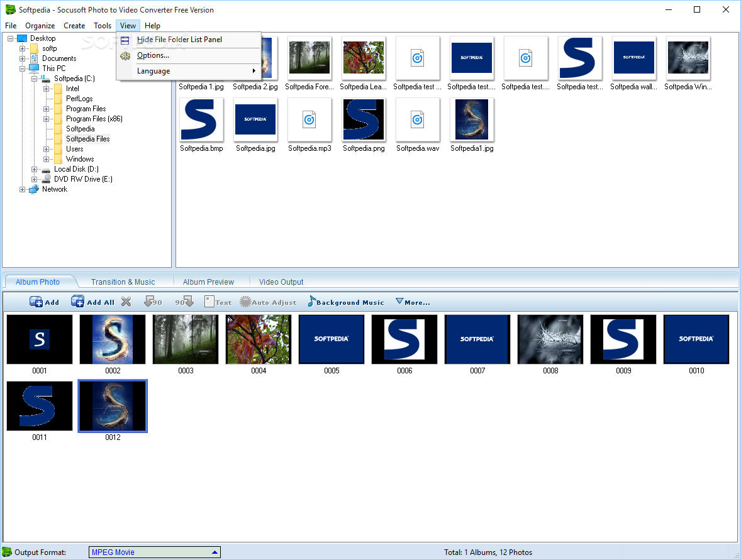
Task: Rotate photo 90 degrees counterclockwise
Action: pyautogui.click(x=153, y=302)
